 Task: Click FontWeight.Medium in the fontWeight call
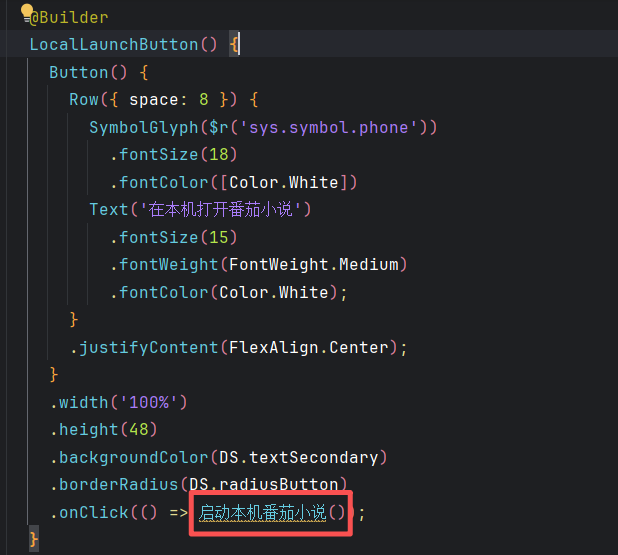point(314,264)
